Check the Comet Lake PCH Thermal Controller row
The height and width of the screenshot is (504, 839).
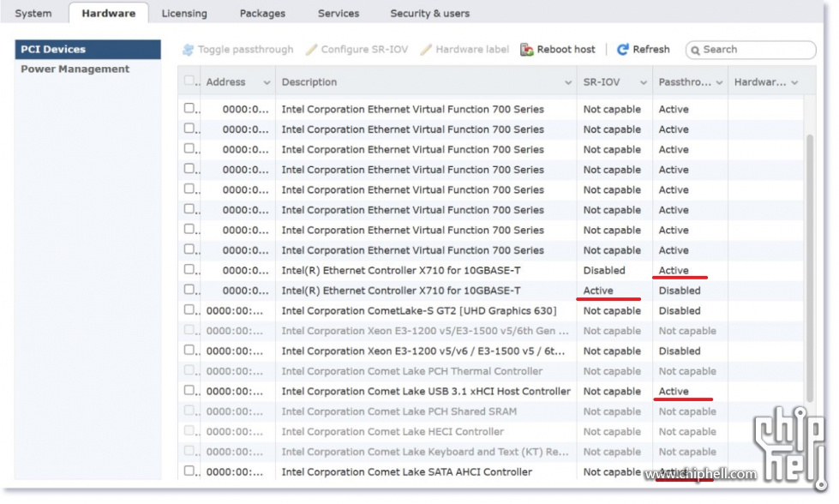coord(189,370)
